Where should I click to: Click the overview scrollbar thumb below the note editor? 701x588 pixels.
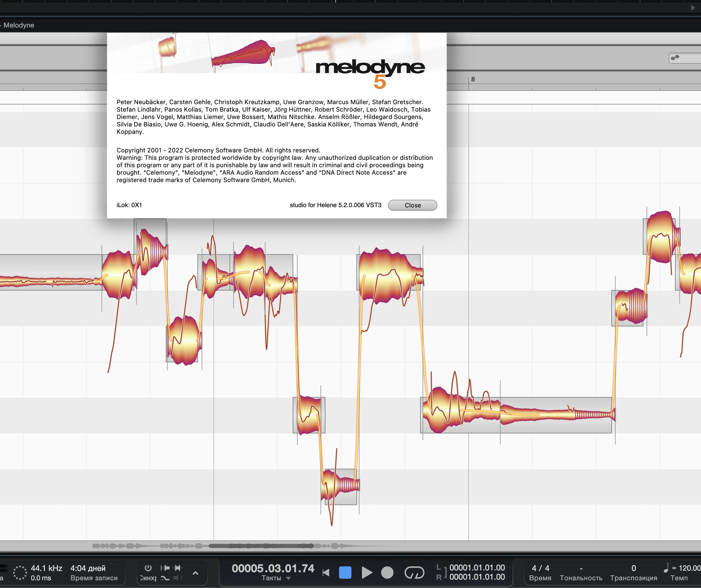[x=261, y=546]
